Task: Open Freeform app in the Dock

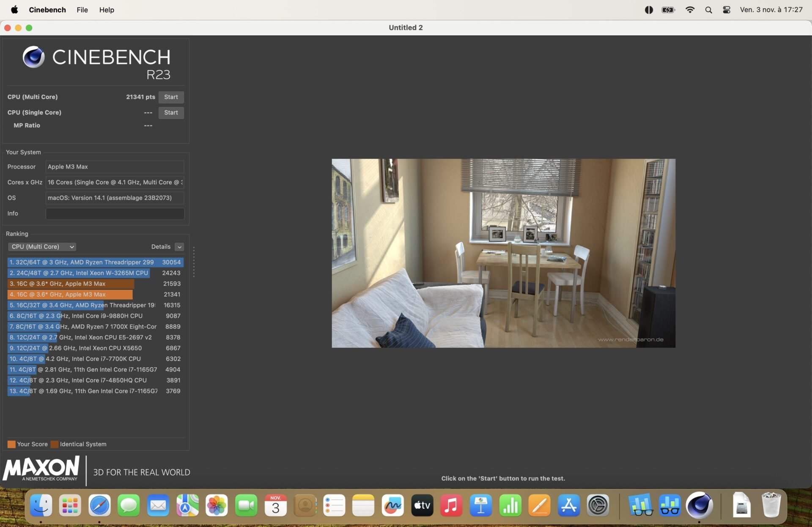Action: [x=392, y=505]
